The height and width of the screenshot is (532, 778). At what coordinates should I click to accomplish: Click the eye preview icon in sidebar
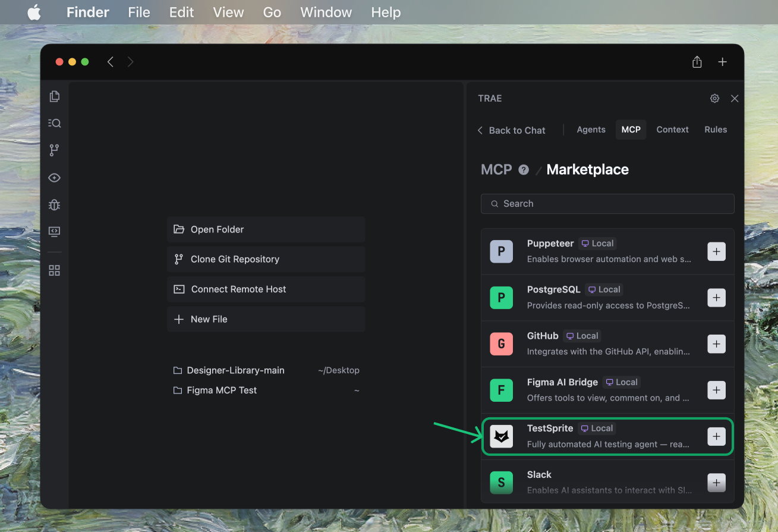point(55,178)
